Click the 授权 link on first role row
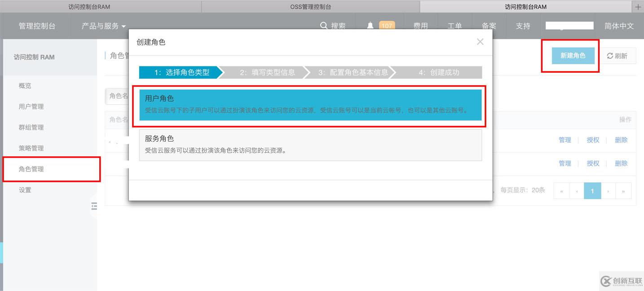 pyautogui.click(x=593, y=140)
